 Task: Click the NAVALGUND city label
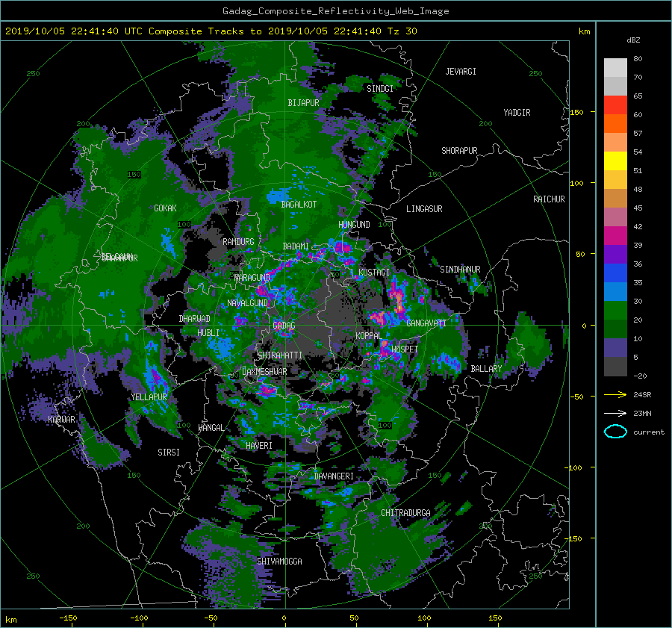point(247,303)
